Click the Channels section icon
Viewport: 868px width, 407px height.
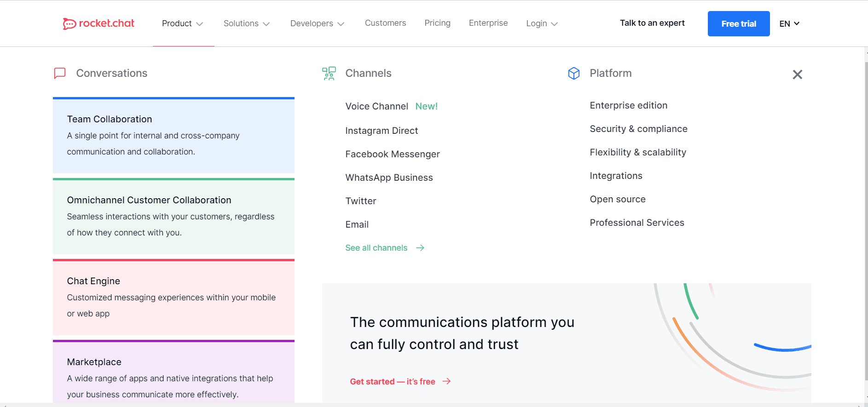coord(329,73)
